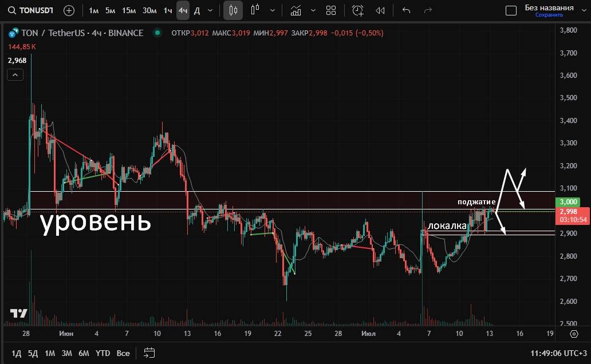The image size is (591, 364).
Task: Select the highlighted candlestick chart style icon
Action: pos(233,10)
